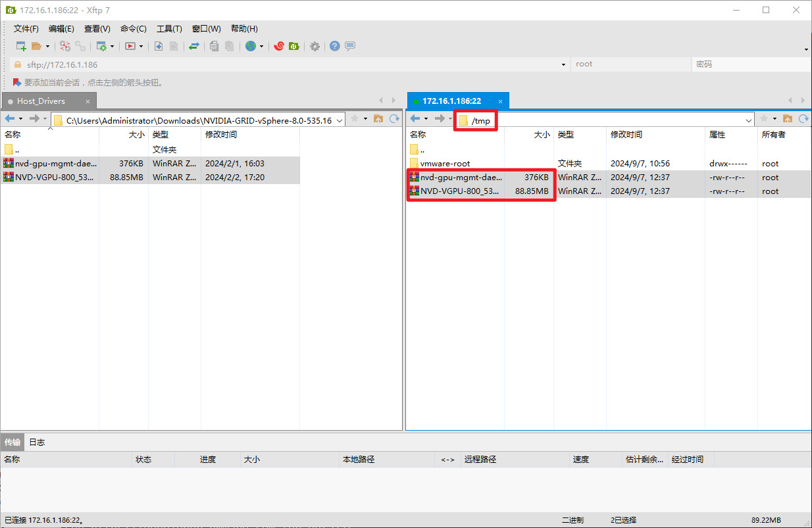Viewport: 812px width, 528px height.
Task: Click the blue Help question mark icon
Action: point(335,46)
